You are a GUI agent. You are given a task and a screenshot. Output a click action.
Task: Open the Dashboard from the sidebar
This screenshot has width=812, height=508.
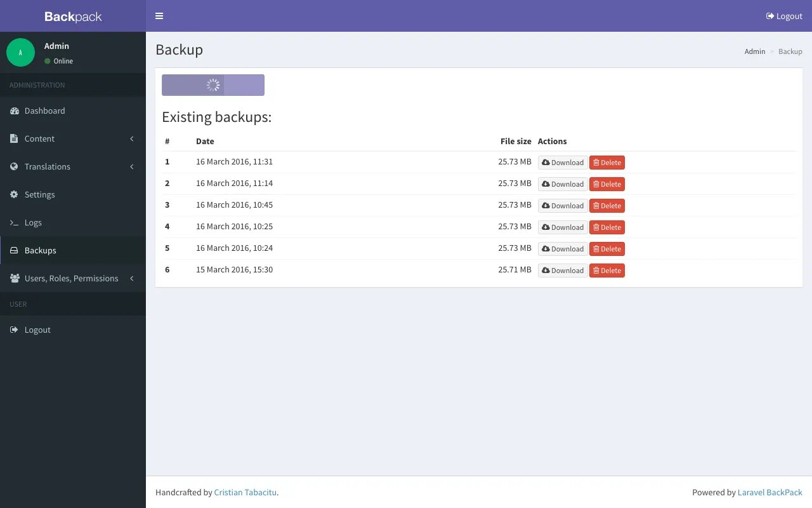pyautogui.click(x=44, y=110)
